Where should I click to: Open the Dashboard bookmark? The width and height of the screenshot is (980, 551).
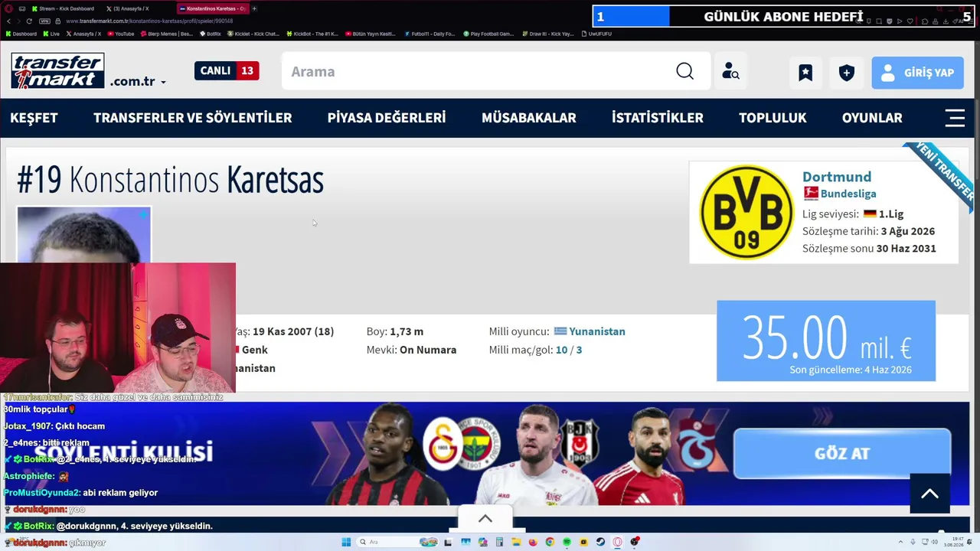pos(21,34)
